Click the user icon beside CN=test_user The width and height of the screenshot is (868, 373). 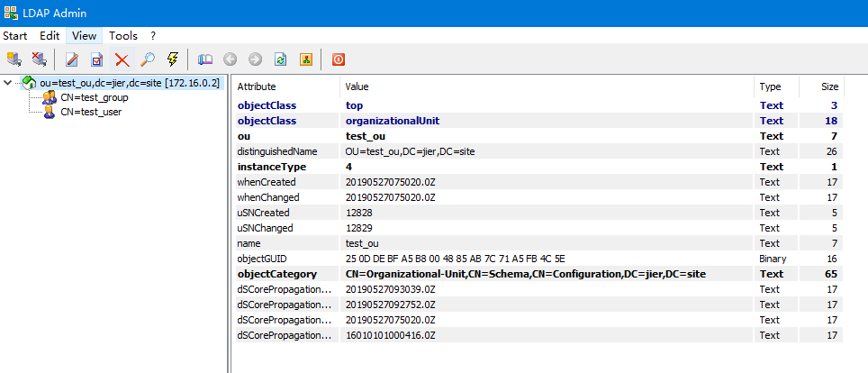pos(50,112)
